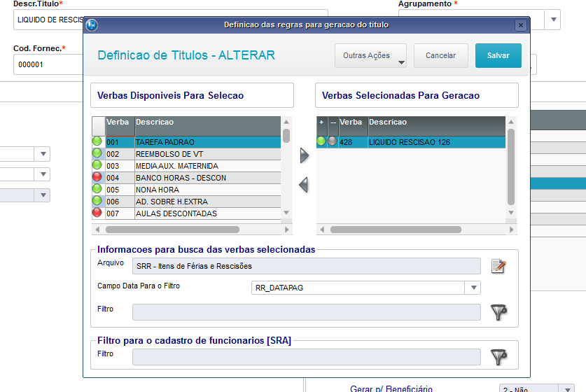Screen dimensions: 586x392
Task: Move selected verba back to available list
Action: pyautogui.click(x=303, y=185)
